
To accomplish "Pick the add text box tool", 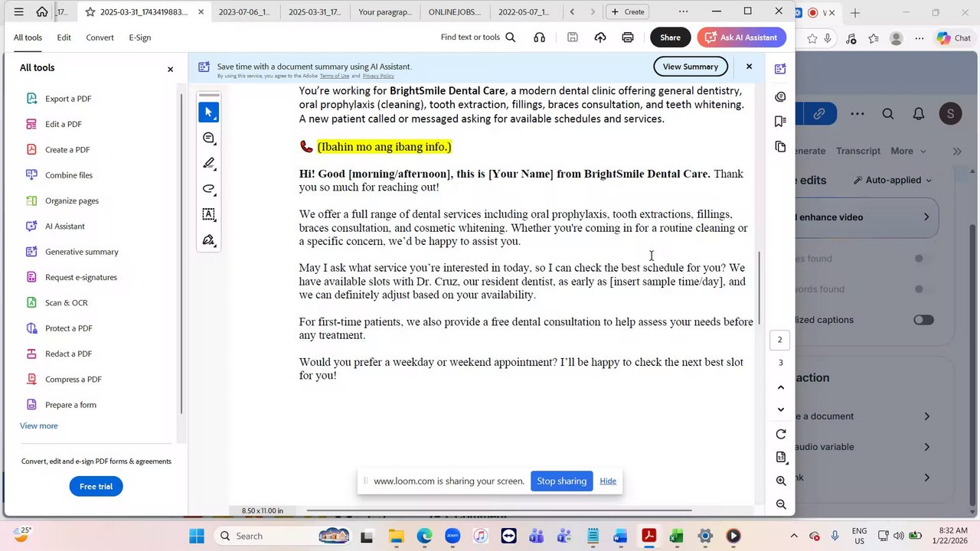I will pos(208,214).
